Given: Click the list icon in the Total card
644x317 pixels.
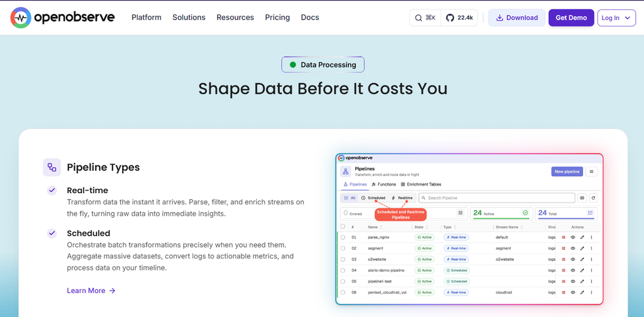Looking at the screenshot, I should [590, 213].
